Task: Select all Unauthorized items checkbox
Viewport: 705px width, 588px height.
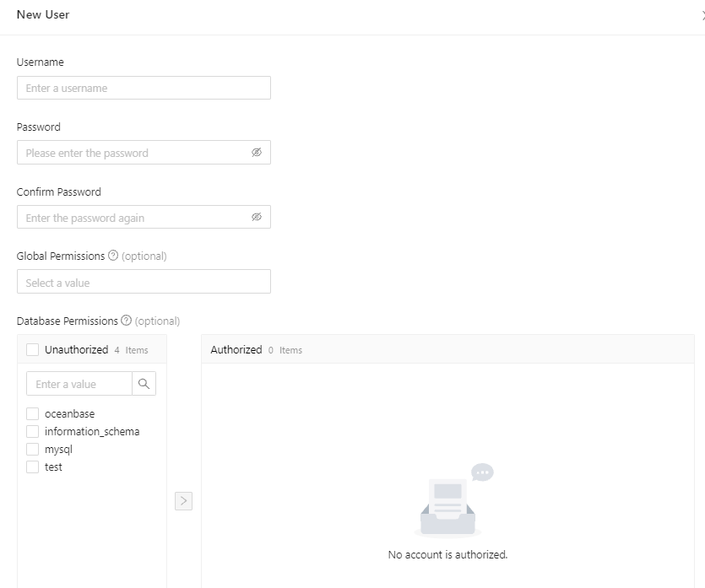Action: (33, 350)
